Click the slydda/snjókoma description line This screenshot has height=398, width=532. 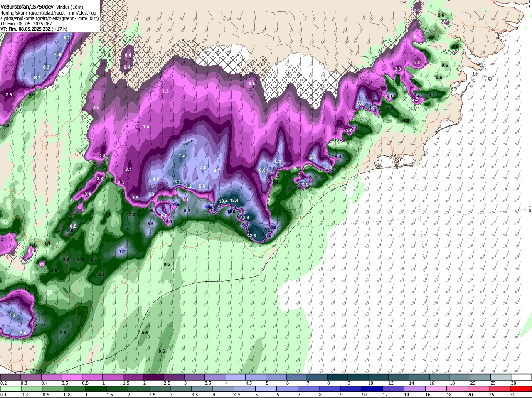point(49,18)
